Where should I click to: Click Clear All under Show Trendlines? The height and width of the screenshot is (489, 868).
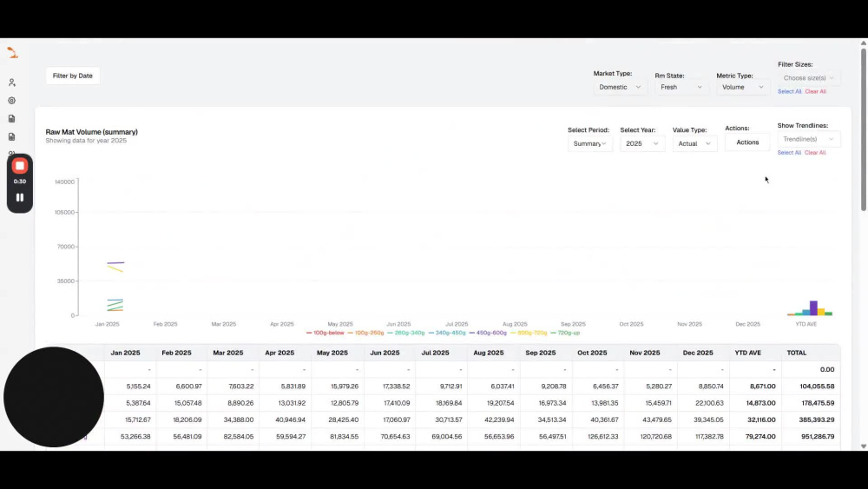(x=815, y=152)
